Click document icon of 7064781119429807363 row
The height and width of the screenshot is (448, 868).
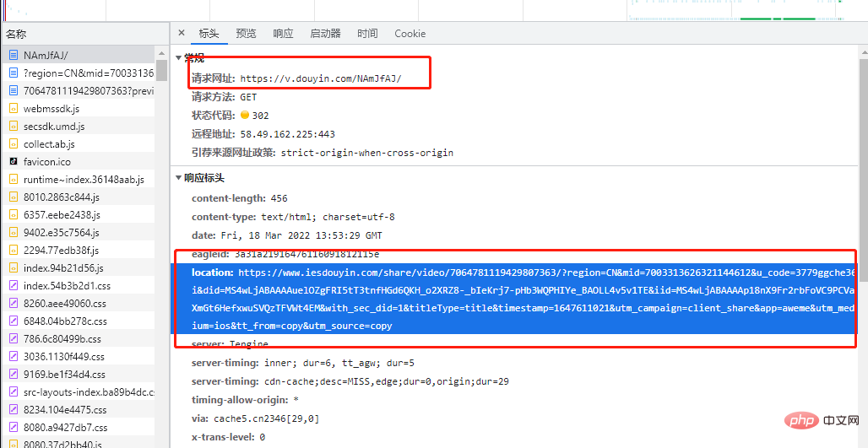click(14, 91)
